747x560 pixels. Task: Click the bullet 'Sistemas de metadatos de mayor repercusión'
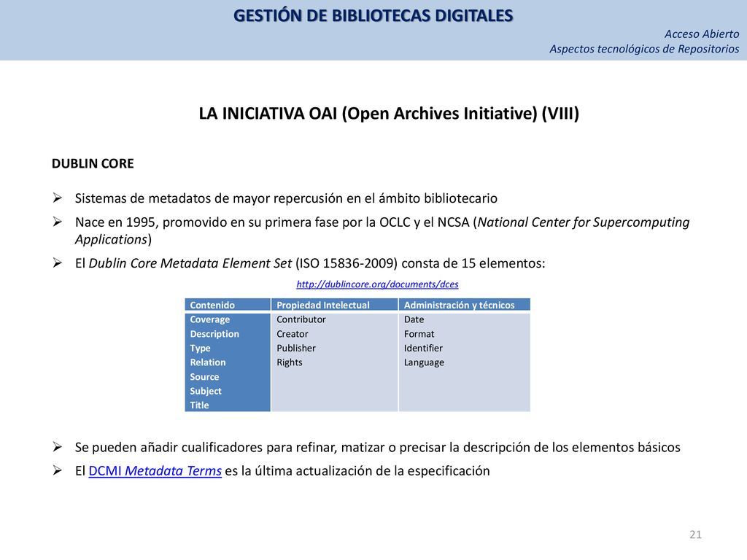pos(286,198)
